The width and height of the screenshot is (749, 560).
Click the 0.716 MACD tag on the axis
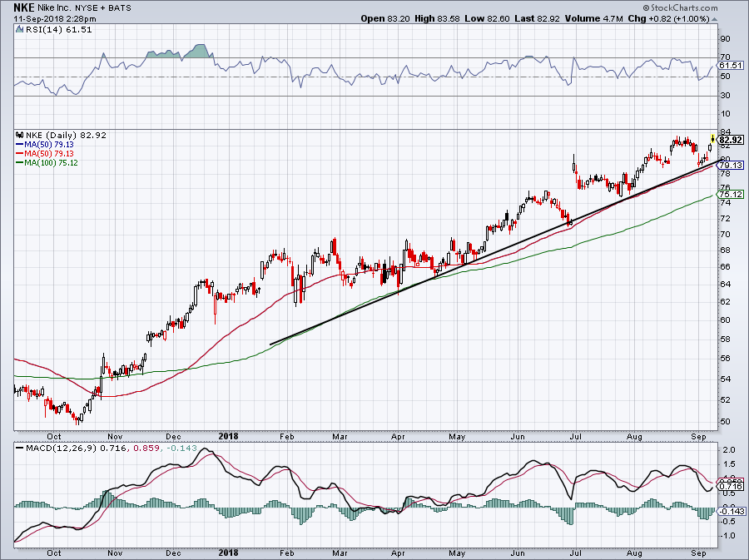click(731, 487)
